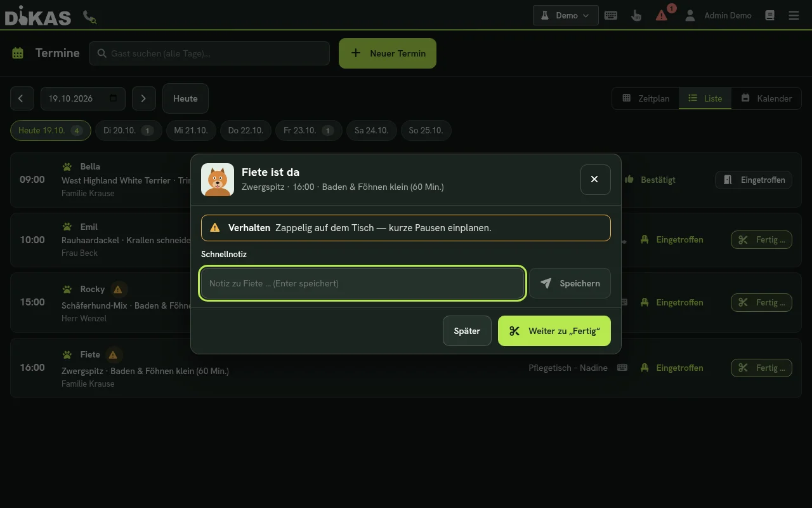Click the Gast suchen search field
812x508 pixels.
(209, 53)
